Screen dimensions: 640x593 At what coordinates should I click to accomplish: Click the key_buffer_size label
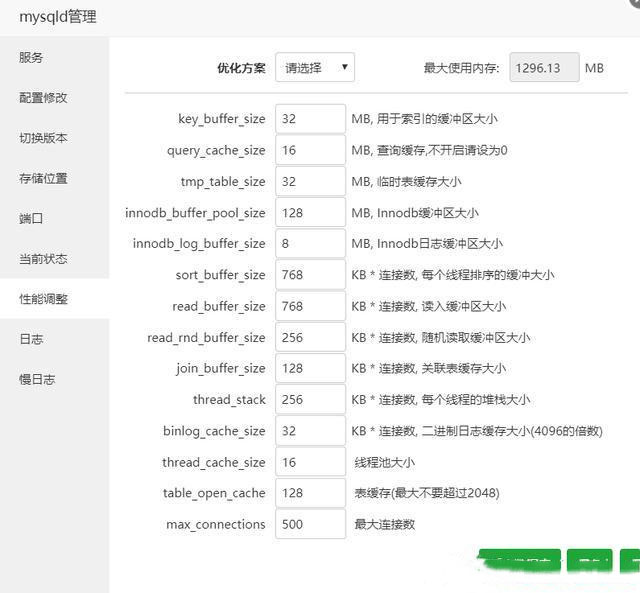tap(222, 119)
